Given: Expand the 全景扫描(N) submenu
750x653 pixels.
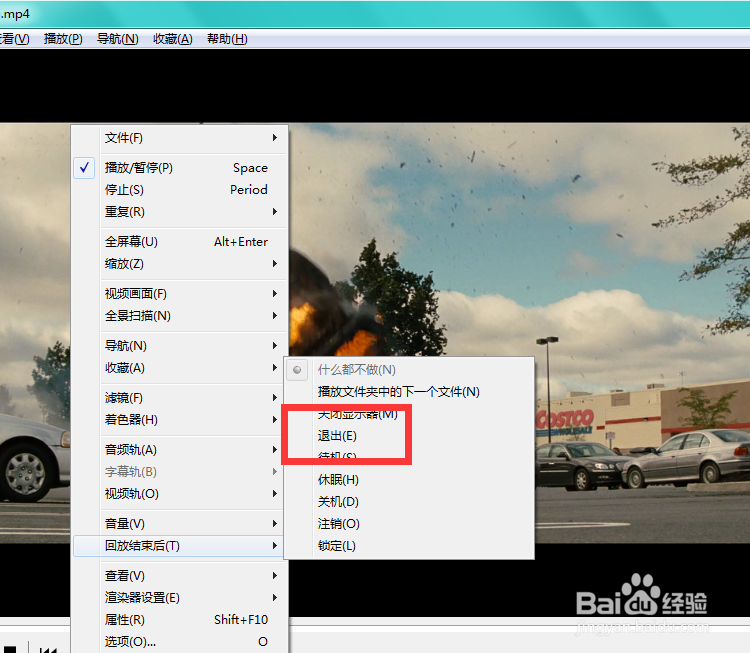Looking at the screenshot, I should 180,316.
